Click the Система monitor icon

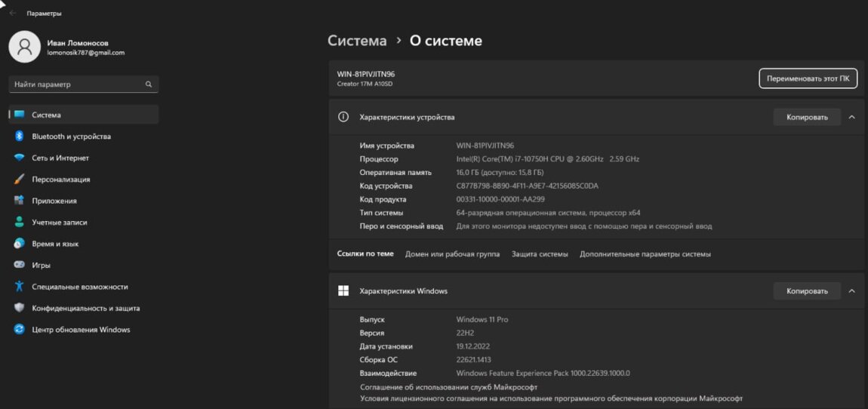[20, 115]
